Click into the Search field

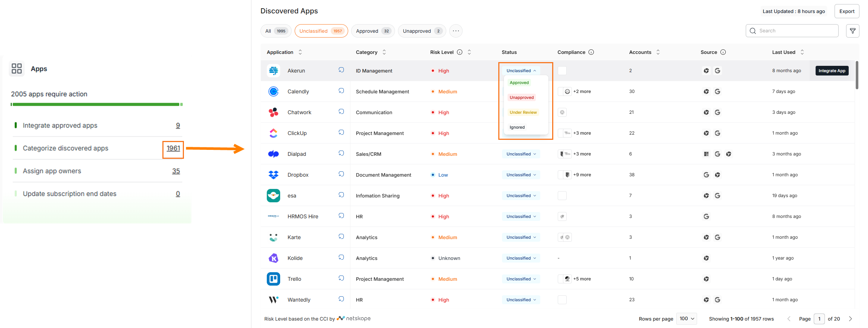point(792,31)
